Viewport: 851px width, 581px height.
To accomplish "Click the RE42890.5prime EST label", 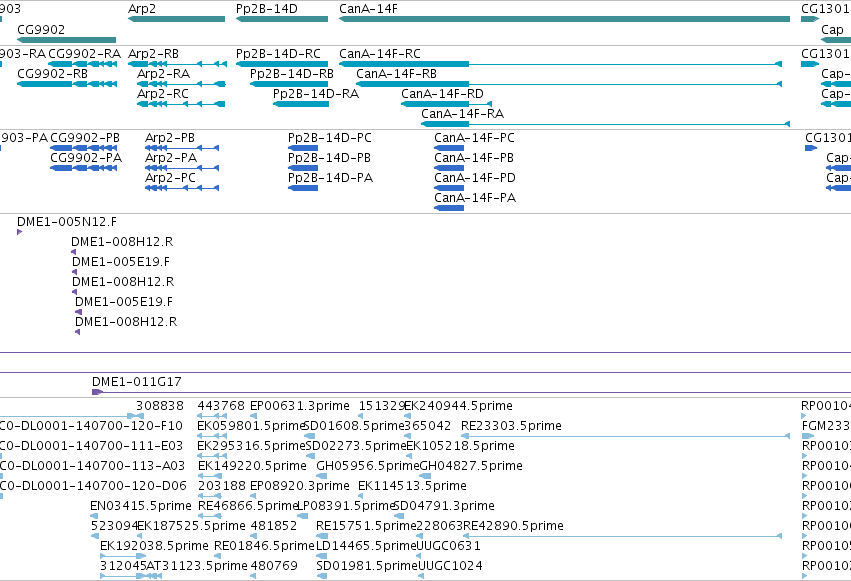I will pos(513,525).
